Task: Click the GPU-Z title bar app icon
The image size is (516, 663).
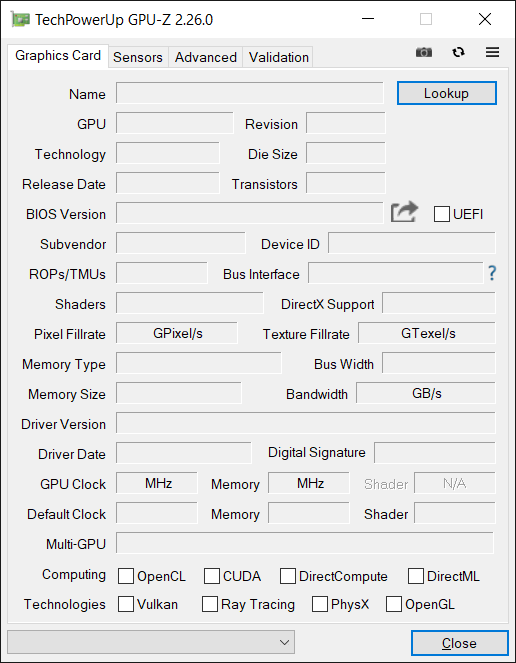Action: tap(20, 19)
